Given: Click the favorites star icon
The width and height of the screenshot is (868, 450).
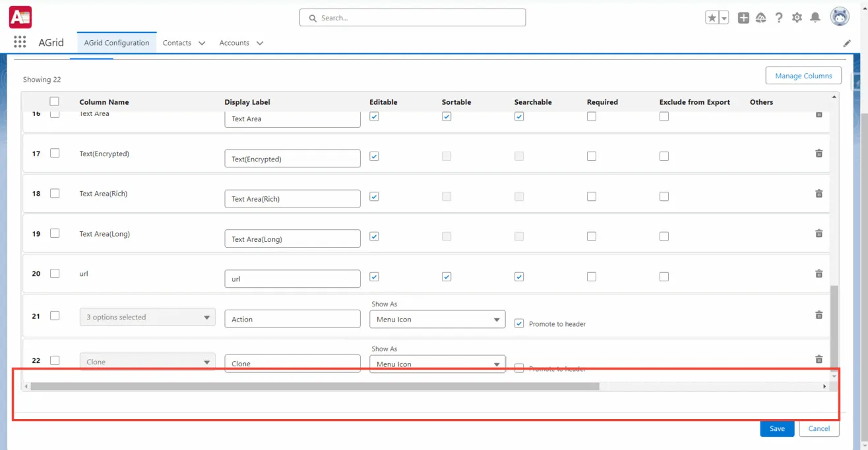Looking at the screenshot, I should (x=713, y=17).
